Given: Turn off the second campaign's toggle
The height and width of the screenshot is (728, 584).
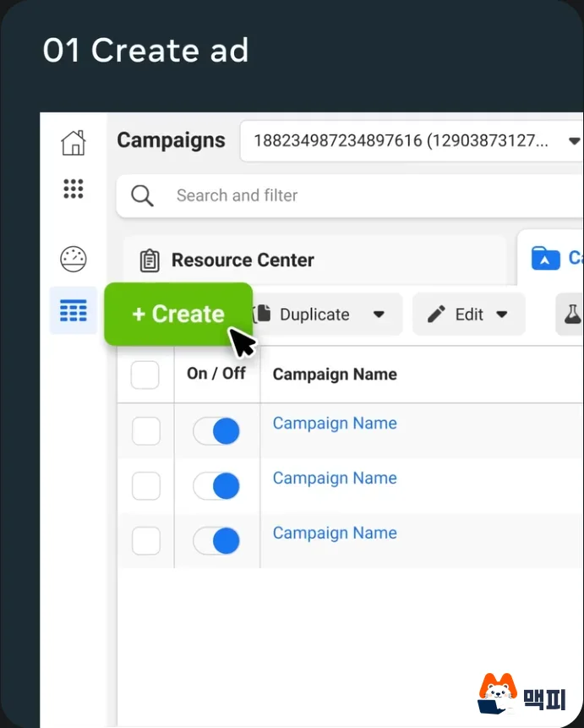Looking at the screenshot, I should [217, 485].
